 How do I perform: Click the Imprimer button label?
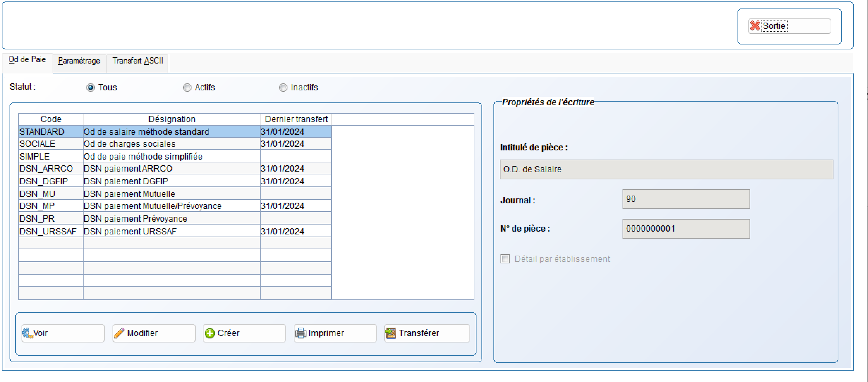click(326, 333)
